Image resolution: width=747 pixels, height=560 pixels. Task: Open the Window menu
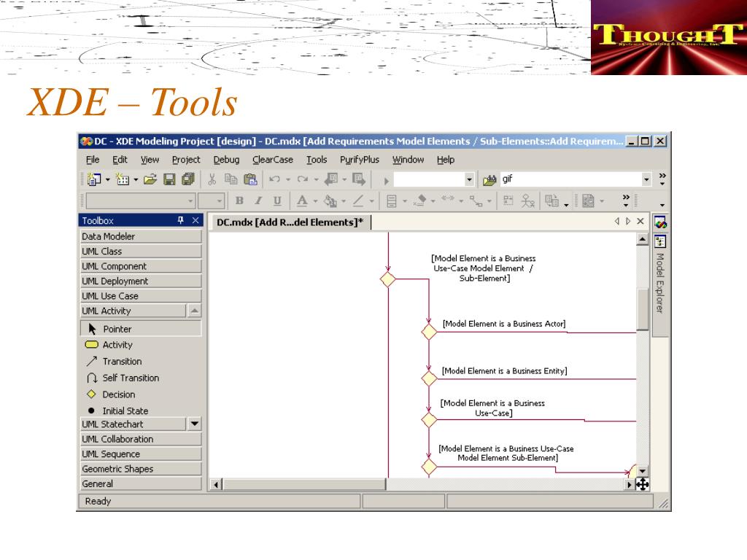point(408,160)
